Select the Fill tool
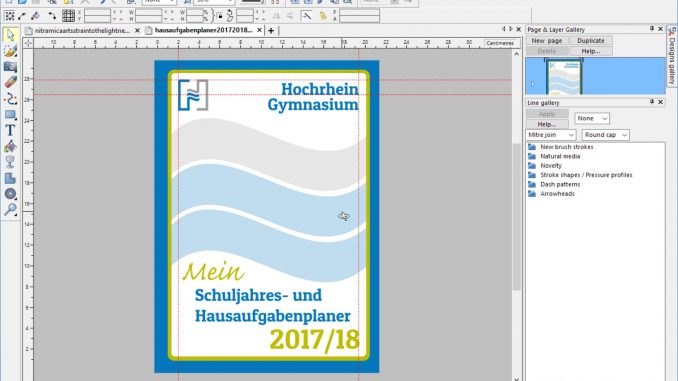 10,147
